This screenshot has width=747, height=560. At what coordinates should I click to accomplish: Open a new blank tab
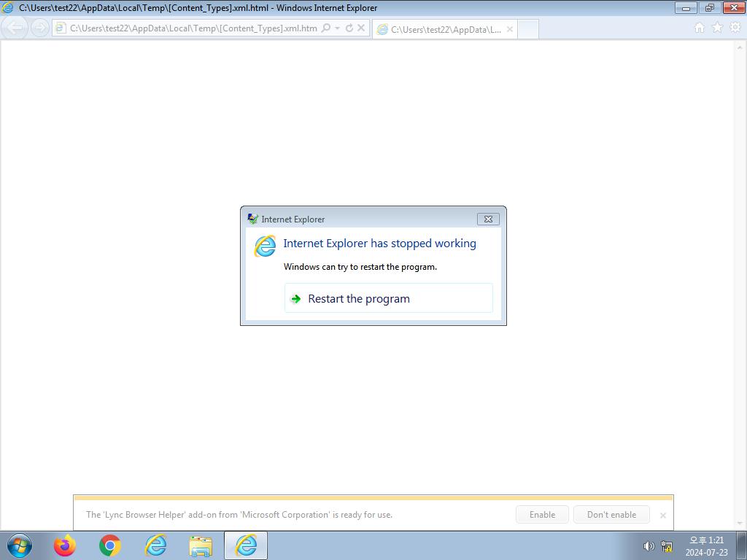coord(528,29)
